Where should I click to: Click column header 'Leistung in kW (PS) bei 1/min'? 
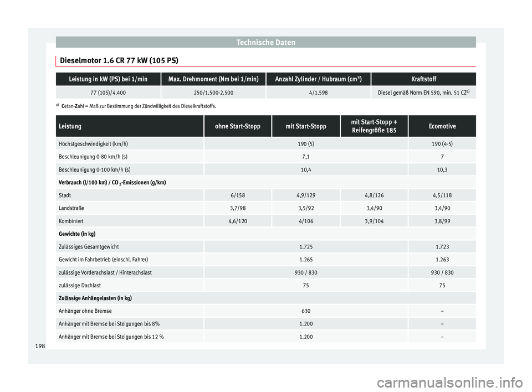108,79
